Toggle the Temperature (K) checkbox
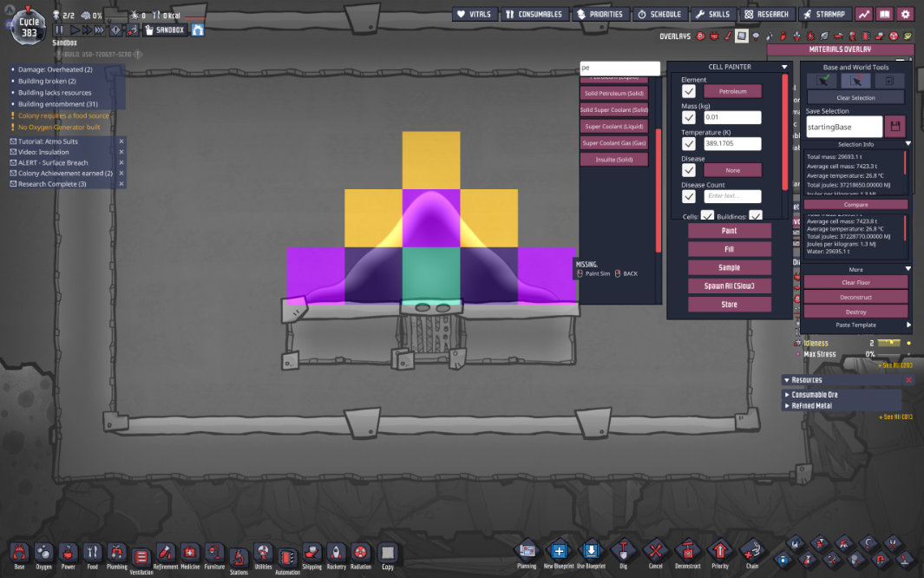Viewport: 924px width, 578px height. [688, 144]
